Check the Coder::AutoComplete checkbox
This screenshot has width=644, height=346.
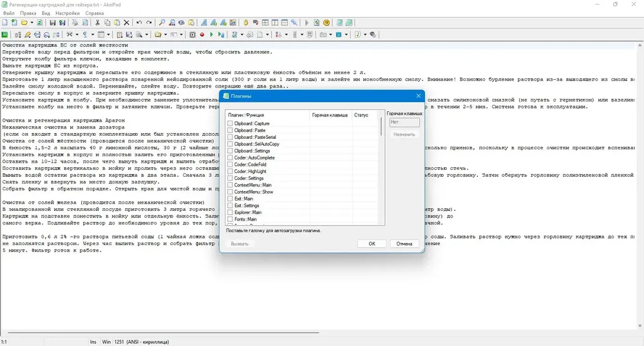pos(230,158)
